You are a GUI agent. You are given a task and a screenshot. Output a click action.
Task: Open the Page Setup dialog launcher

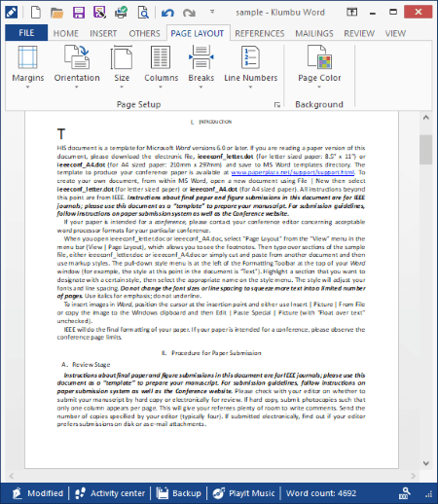277,104
